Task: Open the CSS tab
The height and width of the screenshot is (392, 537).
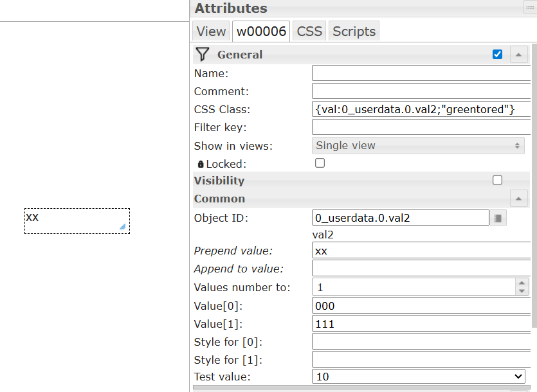Action: pyautogui.click(x=309, y=31)
